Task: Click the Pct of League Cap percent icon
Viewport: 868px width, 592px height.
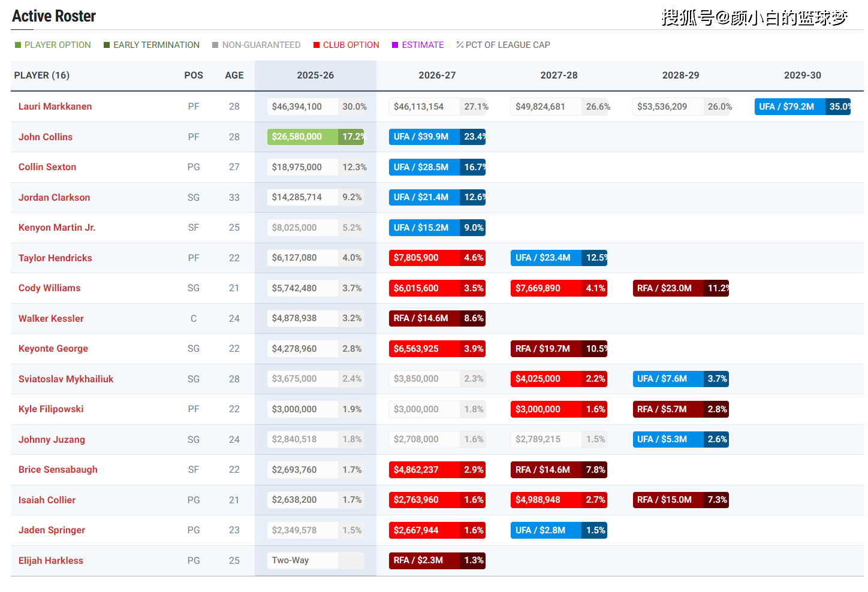Action: pos(460,45)
